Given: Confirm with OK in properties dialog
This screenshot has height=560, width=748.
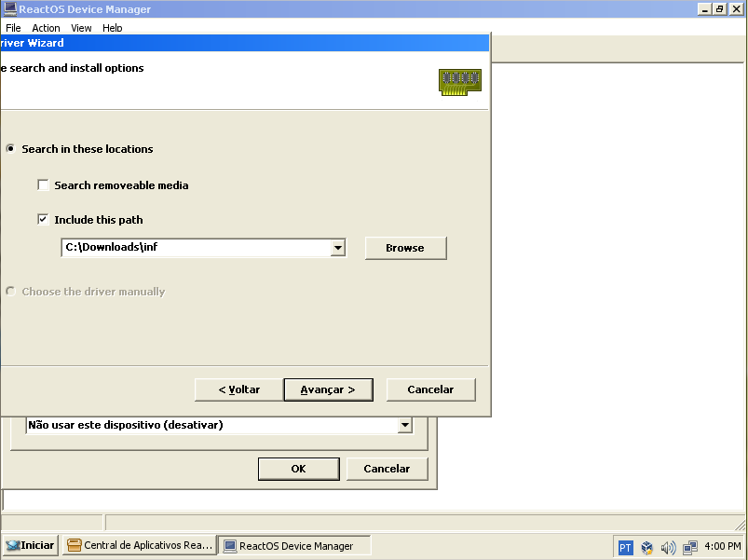Looking at the screenshot, I should coord(299,469).
